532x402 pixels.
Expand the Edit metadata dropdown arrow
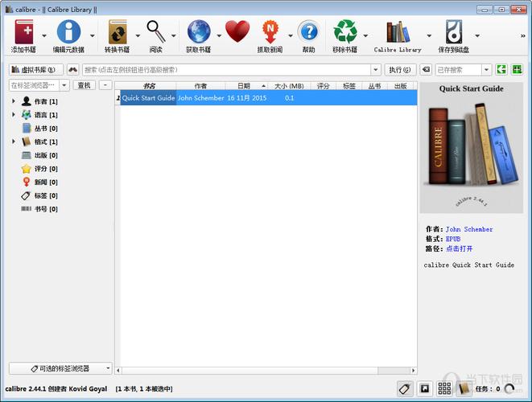(x=93, y=35)
